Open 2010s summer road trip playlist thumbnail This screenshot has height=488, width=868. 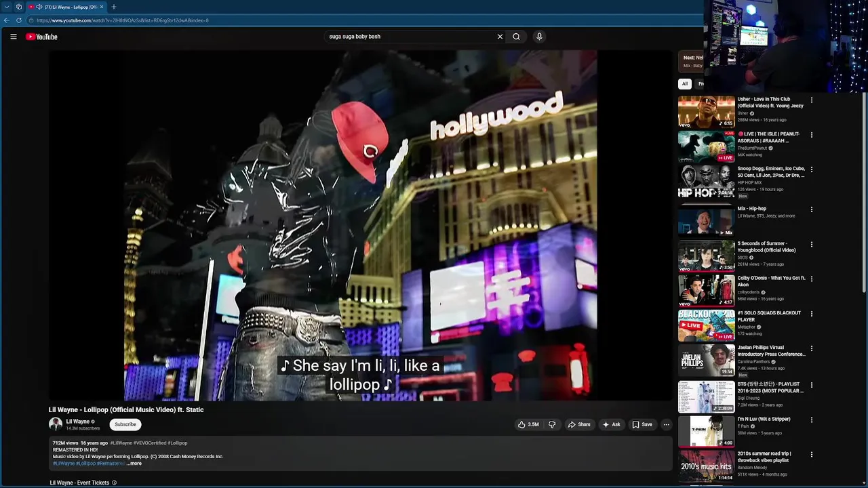point(707,466)
